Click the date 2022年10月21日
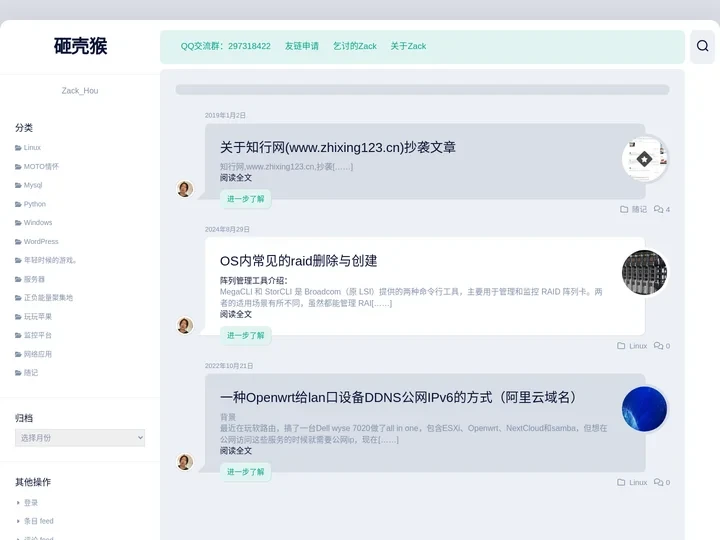 pos(229,366)
